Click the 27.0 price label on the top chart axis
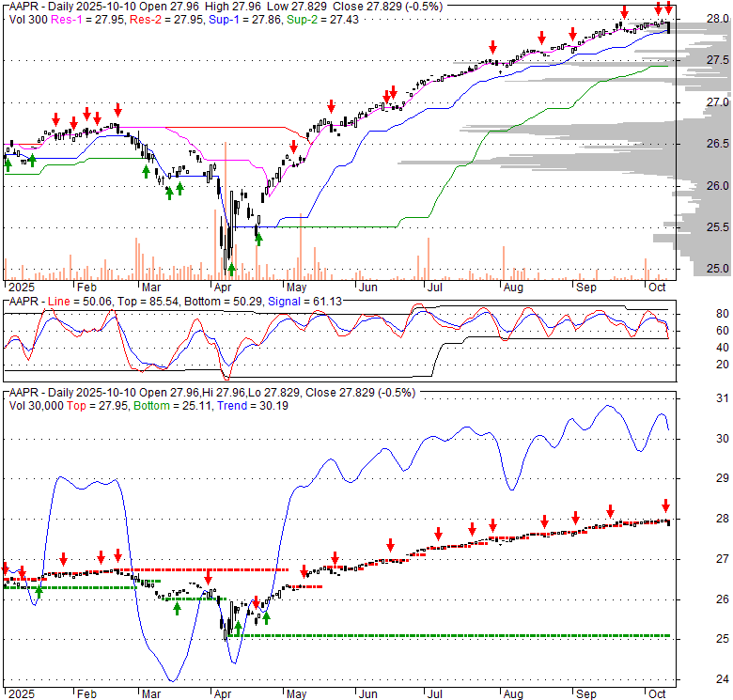 [x=717, y=102]
